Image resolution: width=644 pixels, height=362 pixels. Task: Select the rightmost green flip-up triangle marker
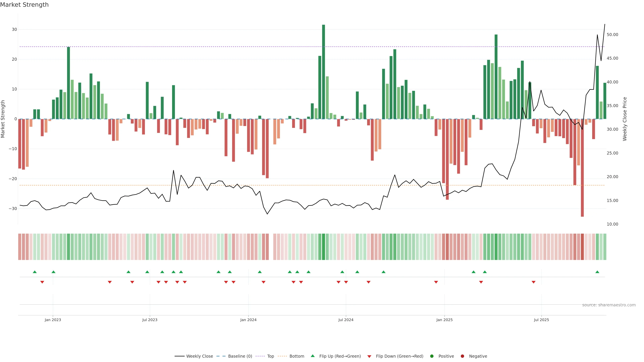pos(597,272)
